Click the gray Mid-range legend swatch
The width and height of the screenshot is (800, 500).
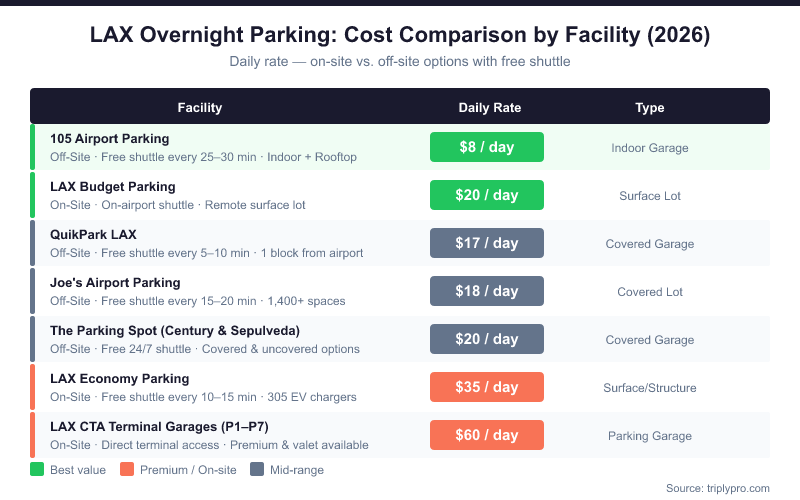[x=257, y=469]
